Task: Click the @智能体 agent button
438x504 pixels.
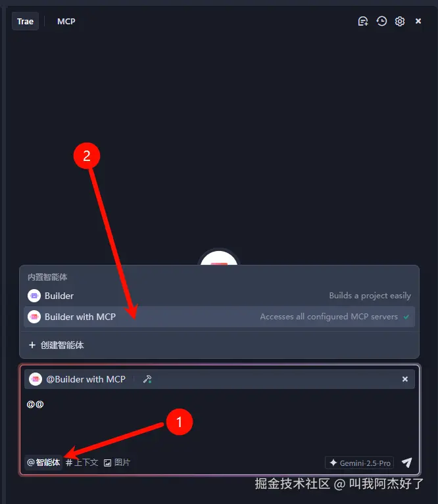Action: tap(43, 463)
